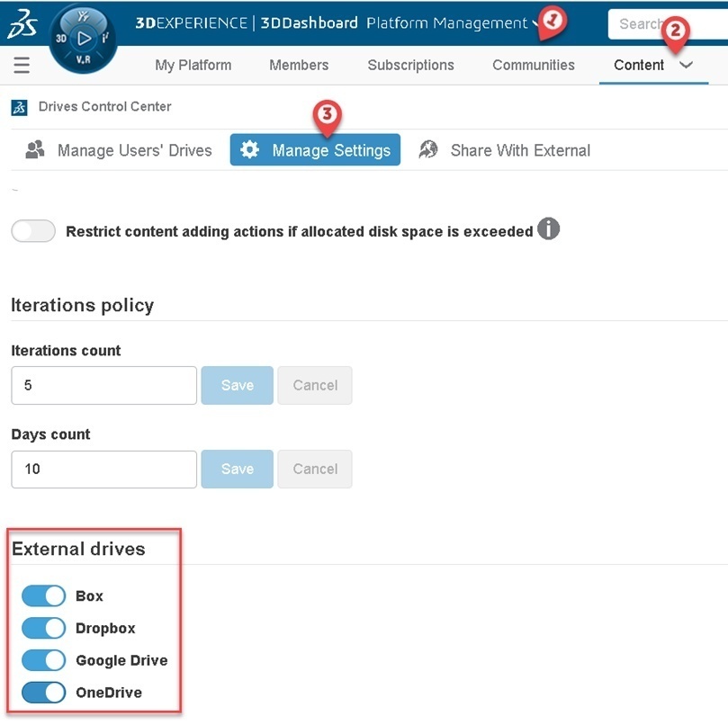The image size is (728, 725).
Task: Open the hamburger navigation menu
Action: tap(22, 65)
